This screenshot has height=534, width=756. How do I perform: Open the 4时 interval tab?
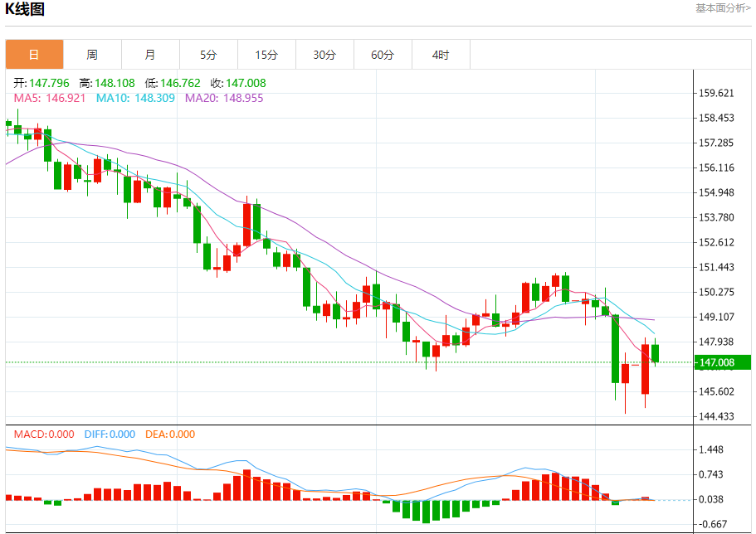point(441,55)
